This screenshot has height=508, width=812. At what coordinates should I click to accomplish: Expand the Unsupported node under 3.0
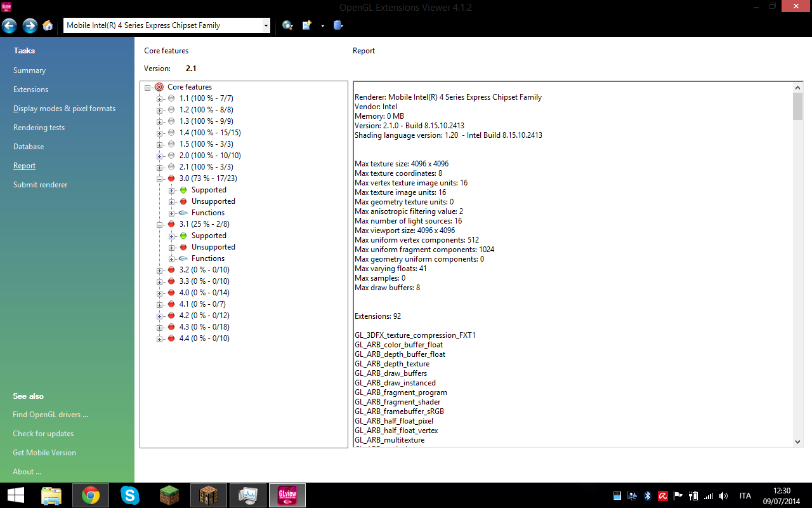[x=172, y=202]
